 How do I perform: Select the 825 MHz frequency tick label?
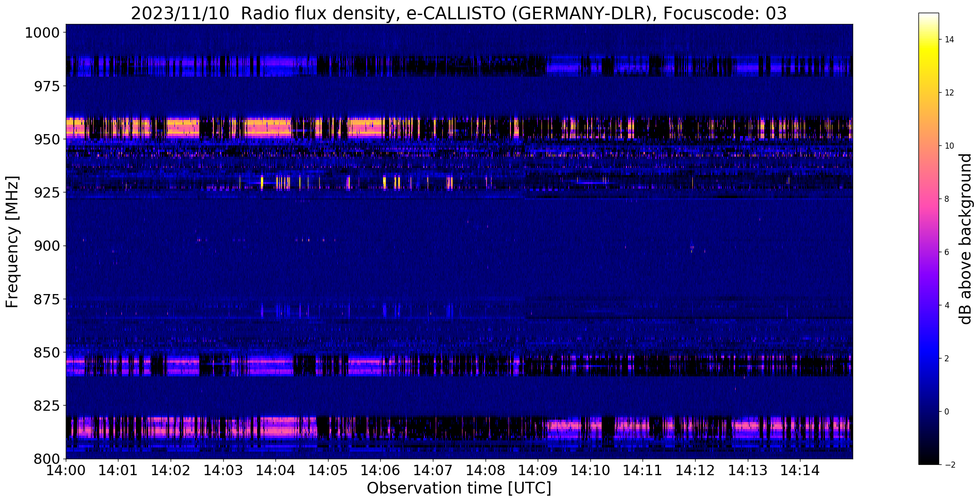pyautogui.click(x=47, y=406)
